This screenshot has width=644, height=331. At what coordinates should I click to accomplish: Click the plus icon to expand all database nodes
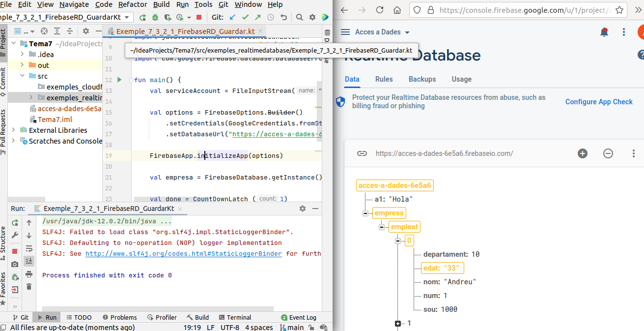(583, 153)
